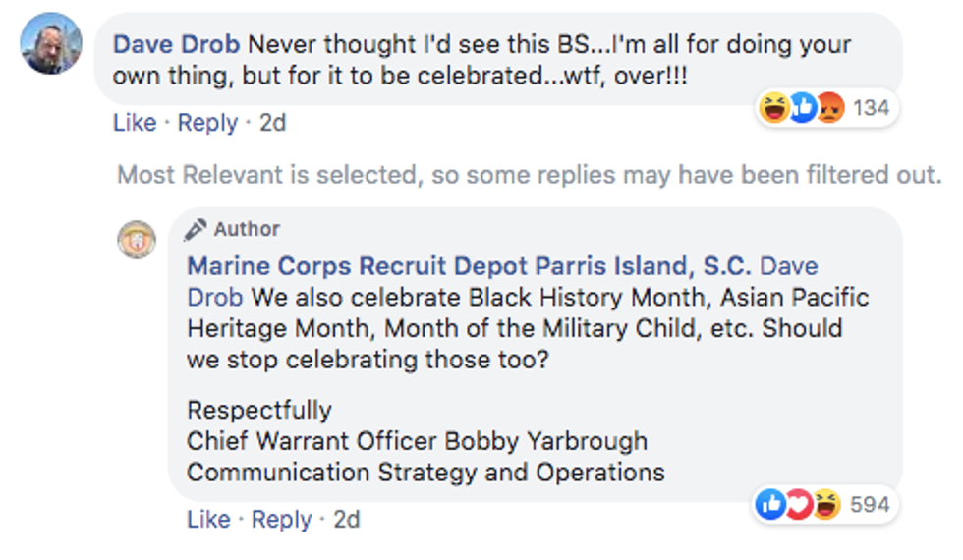Click Haha emoji beside the 594 count
Screen dimensions: 963x560
826,505
